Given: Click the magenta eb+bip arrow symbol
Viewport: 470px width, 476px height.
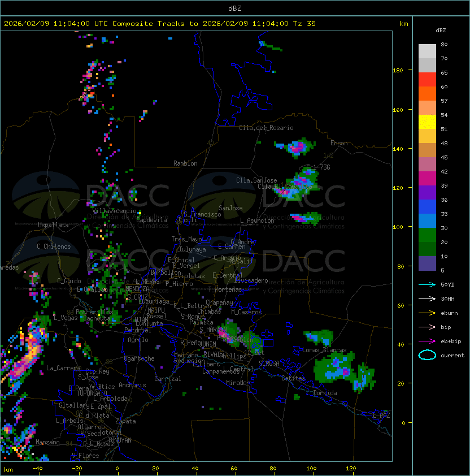Looking at the screenshot, I should tap(427, 341).
